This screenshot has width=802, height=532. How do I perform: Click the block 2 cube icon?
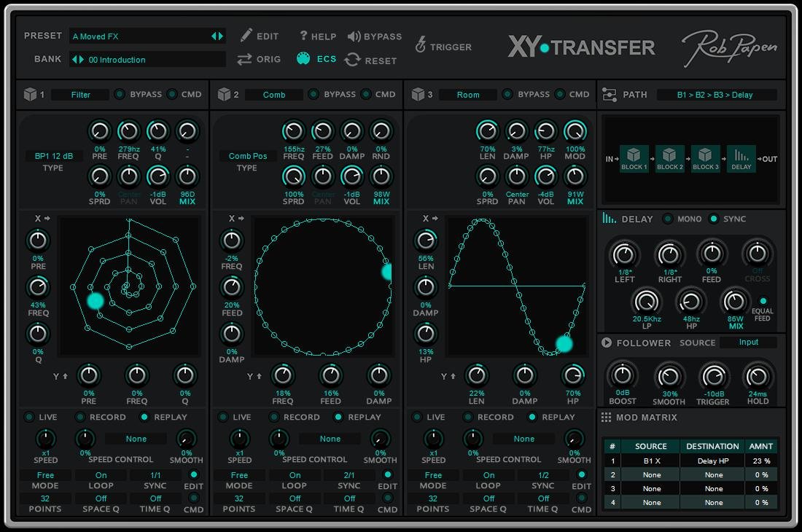point(224,94)
